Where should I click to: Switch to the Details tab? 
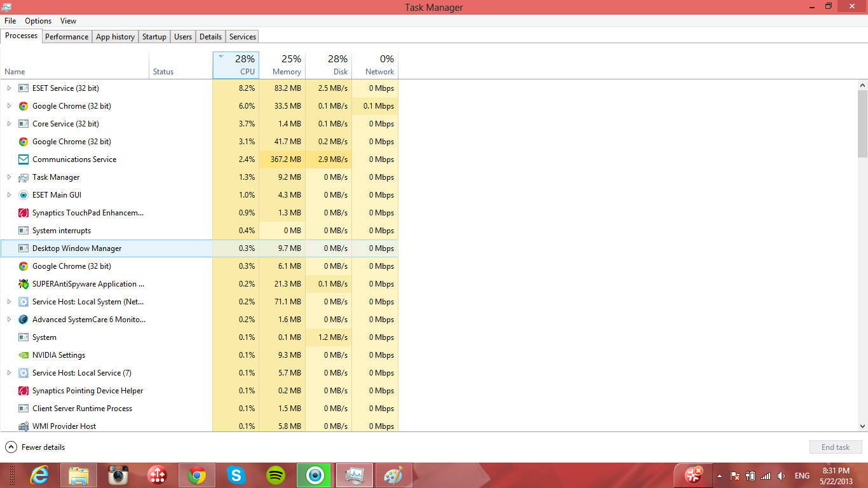(x=210, y=37)
